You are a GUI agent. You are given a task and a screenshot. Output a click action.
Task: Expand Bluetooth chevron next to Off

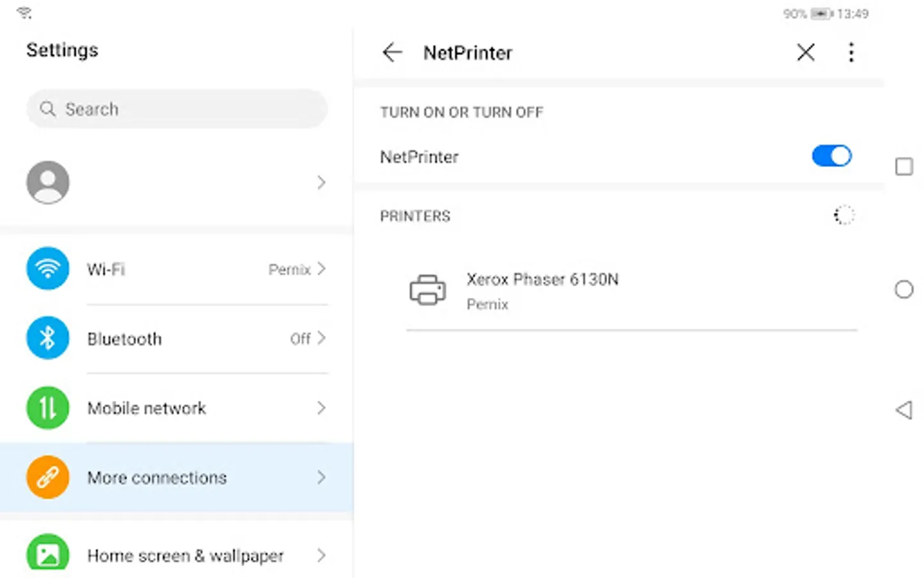tap(321, 338)
